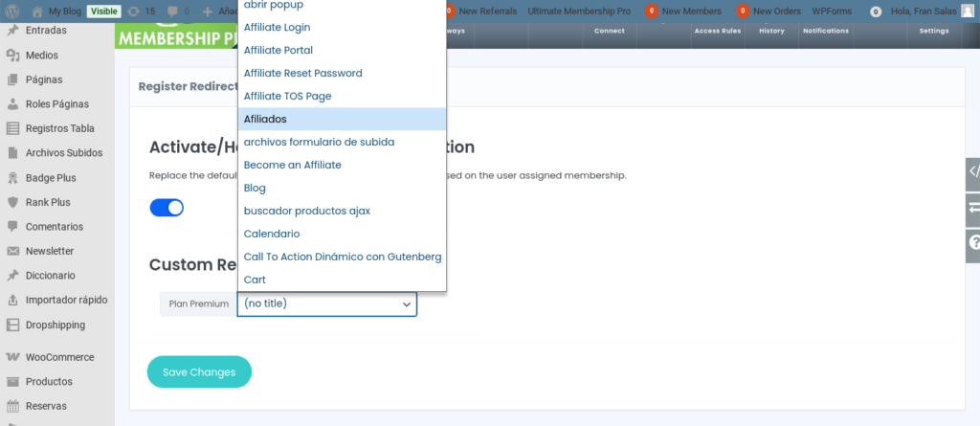Click the Plan Premium label

pyautogui.click(x=199, y=304)
